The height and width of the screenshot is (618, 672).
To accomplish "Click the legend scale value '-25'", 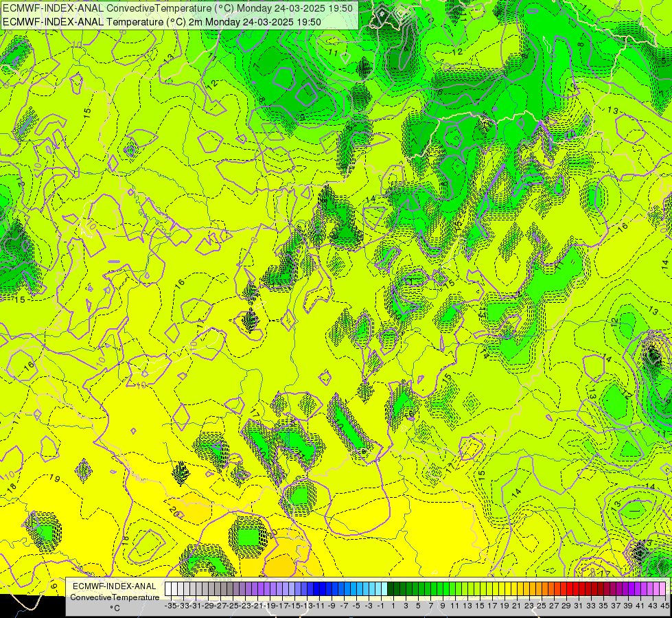I will tap(233, 606).
